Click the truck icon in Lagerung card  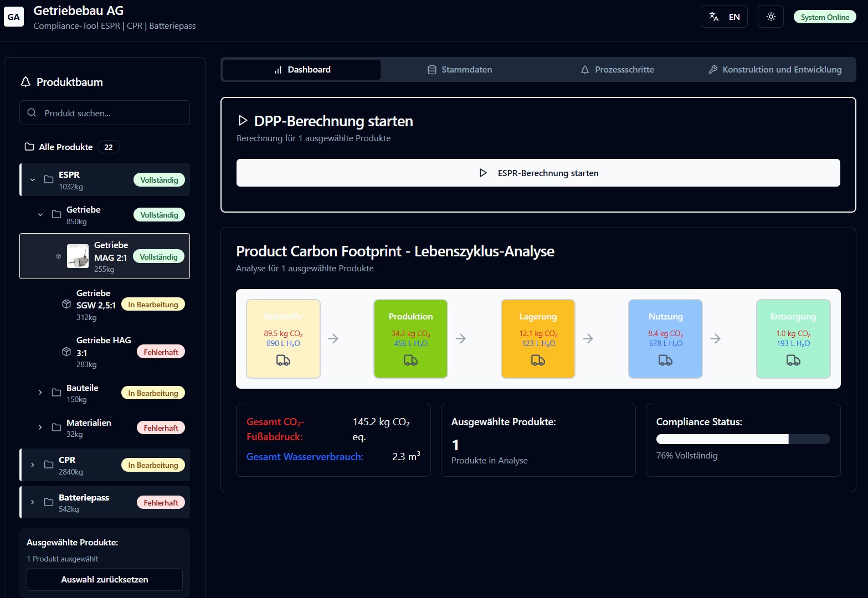pyautogui.click(x=538, y=360)
